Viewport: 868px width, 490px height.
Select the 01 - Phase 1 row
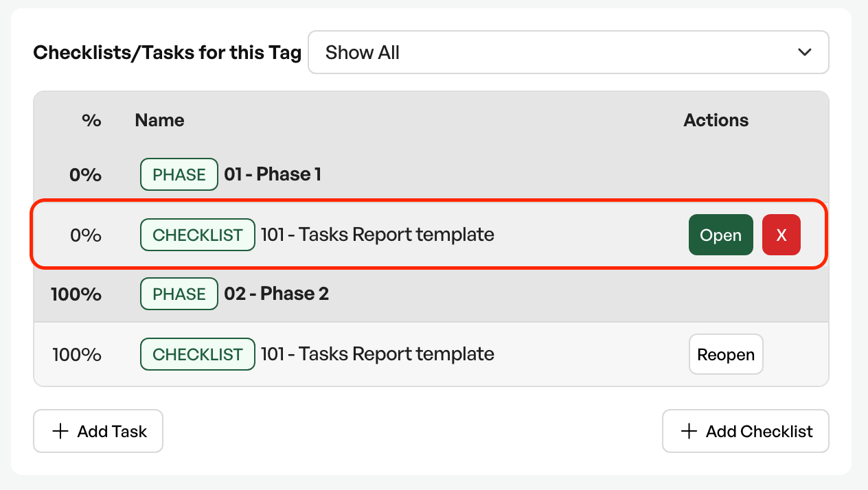(x=431, y=174)
